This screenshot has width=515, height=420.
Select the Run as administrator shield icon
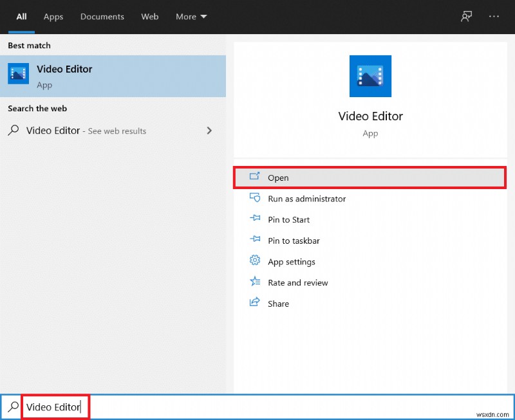tap(255, 199)
